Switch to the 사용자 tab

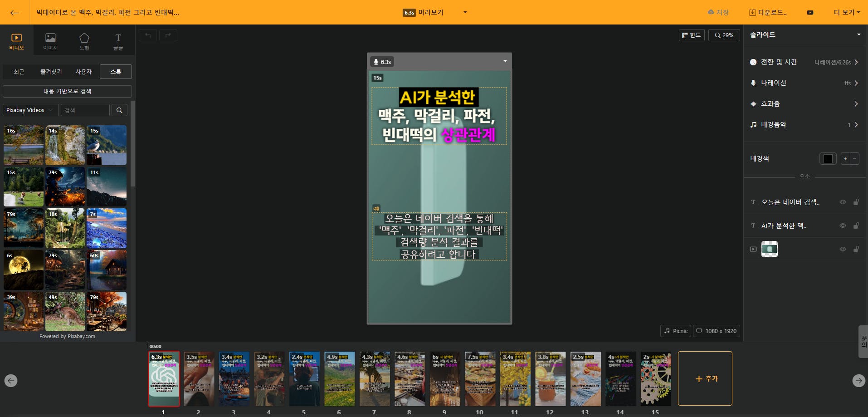click(83, 72)
